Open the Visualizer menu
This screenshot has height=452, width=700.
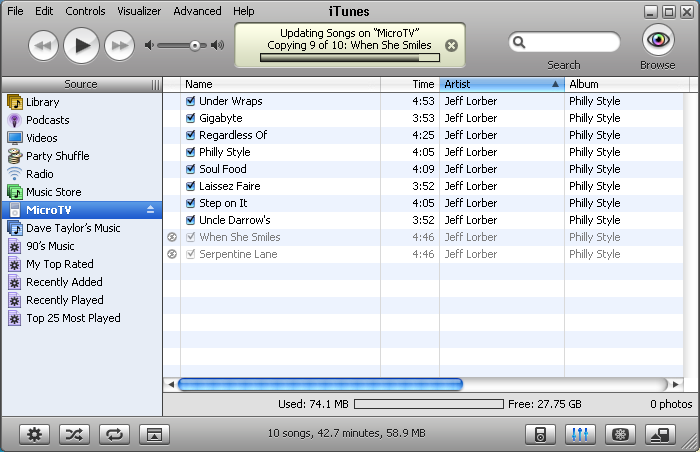(x=139, y=11)
